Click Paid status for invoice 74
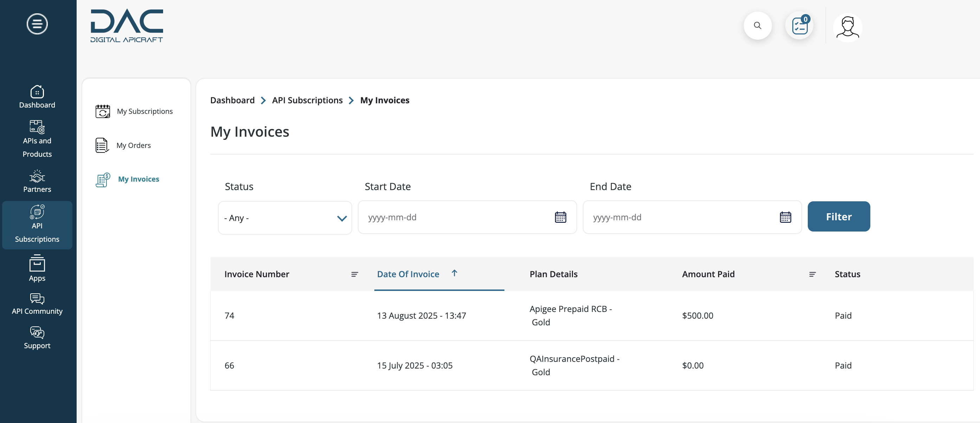The height and width of the screenshot is (423, 980). coord(843,315)
